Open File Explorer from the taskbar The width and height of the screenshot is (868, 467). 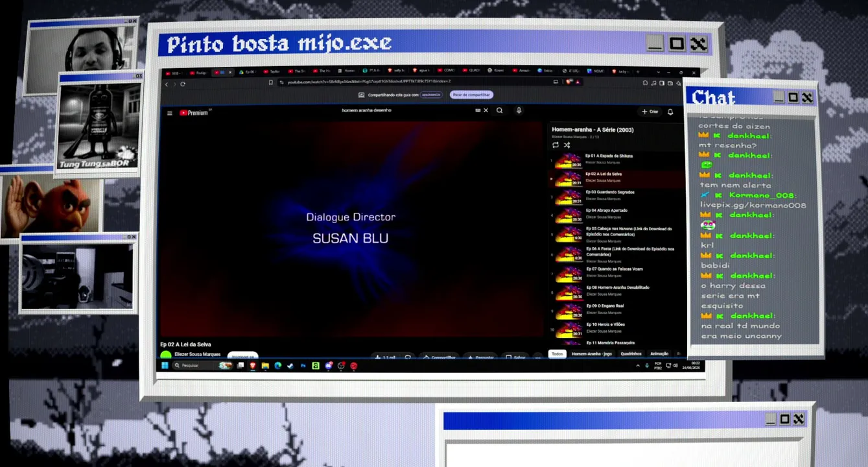point(265,366)
